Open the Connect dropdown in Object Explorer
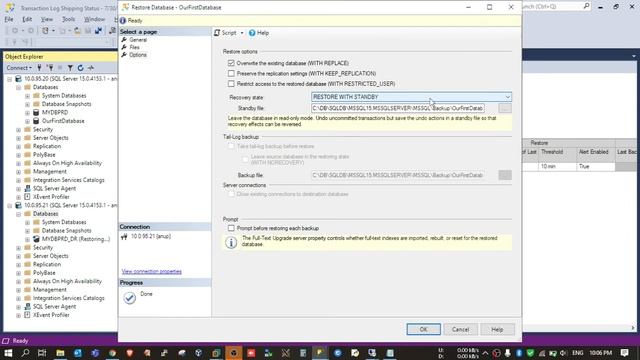This screenshot has width=640, height=360. click(19, 68)
